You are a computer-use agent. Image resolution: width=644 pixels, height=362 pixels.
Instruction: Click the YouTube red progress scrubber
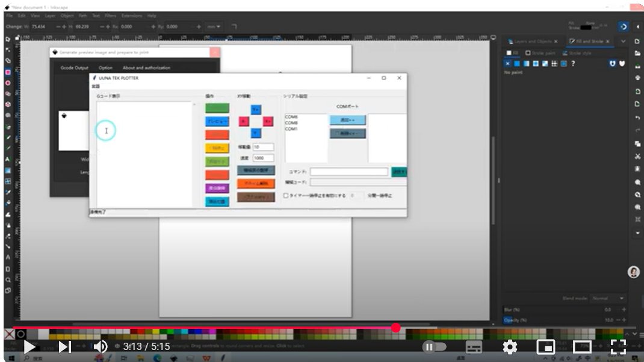point(395,328)
